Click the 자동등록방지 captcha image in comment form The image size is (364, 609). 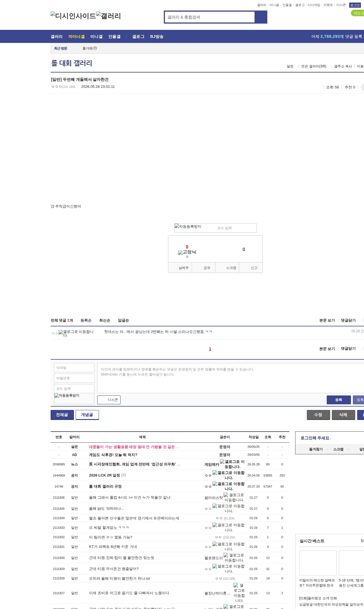(x=67, y=395)
